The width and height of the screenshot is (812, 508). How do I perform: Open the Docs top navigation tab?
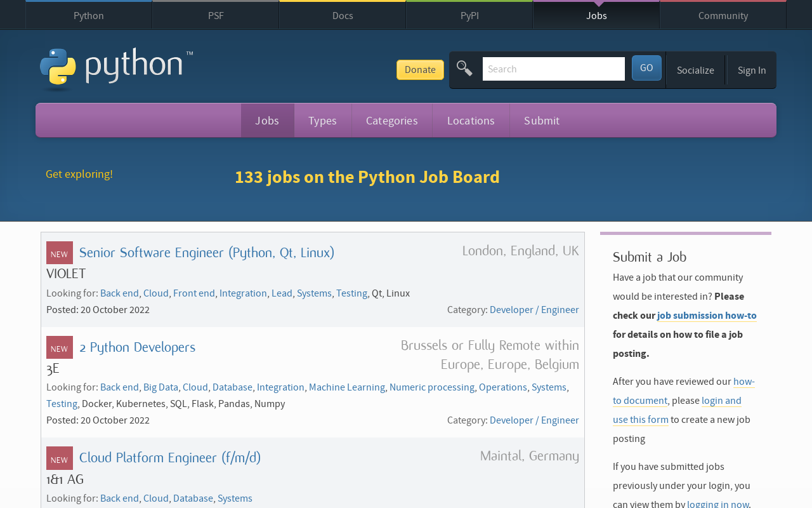coord(343,15)
